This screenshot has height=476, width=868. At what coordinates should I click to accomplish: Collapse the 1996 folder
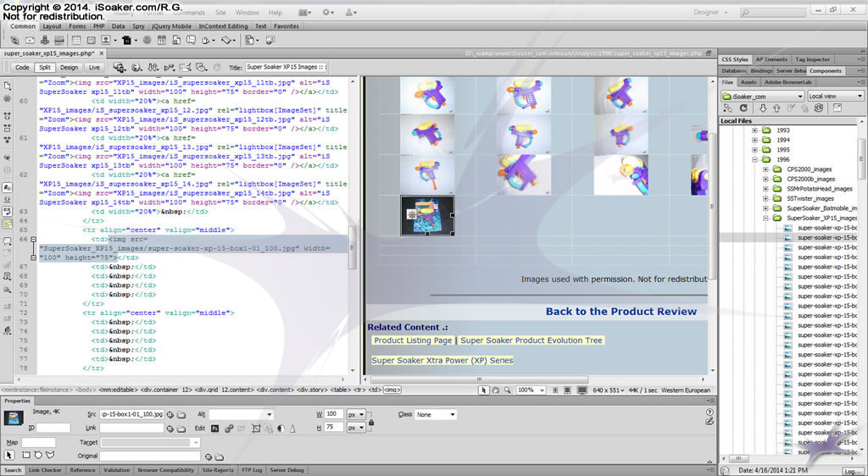click(754, 160)
